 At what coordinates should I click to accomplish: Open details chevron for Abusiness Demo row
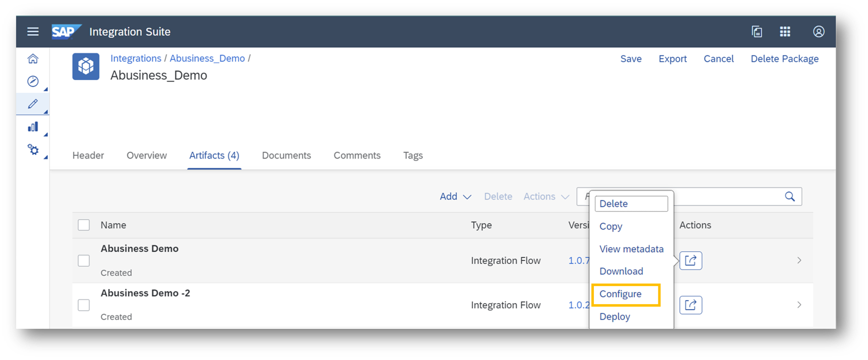point(799,260)
